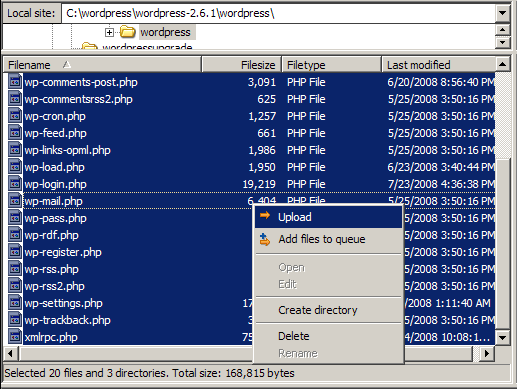Click the wp-load.php file icon
This screenshot has height=389, width=517.
15,167
